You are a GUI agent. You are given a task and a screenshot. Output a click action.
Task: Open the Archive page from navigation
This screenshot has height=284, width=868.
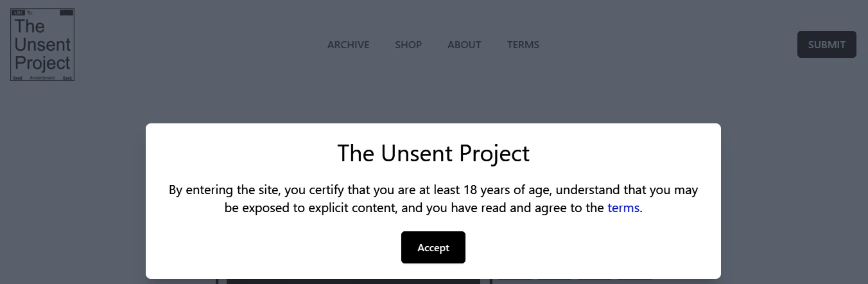(x=348, y=44)
